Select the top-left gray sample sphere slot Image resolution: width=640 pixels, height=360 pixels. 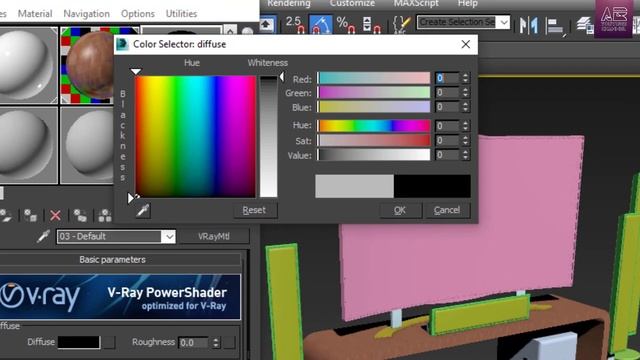pos(28,64)
